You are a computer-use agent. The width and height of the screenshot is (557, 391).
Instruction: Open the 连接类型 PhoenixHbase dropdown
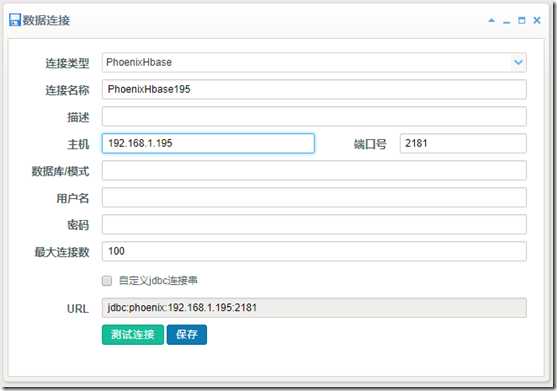314,63
